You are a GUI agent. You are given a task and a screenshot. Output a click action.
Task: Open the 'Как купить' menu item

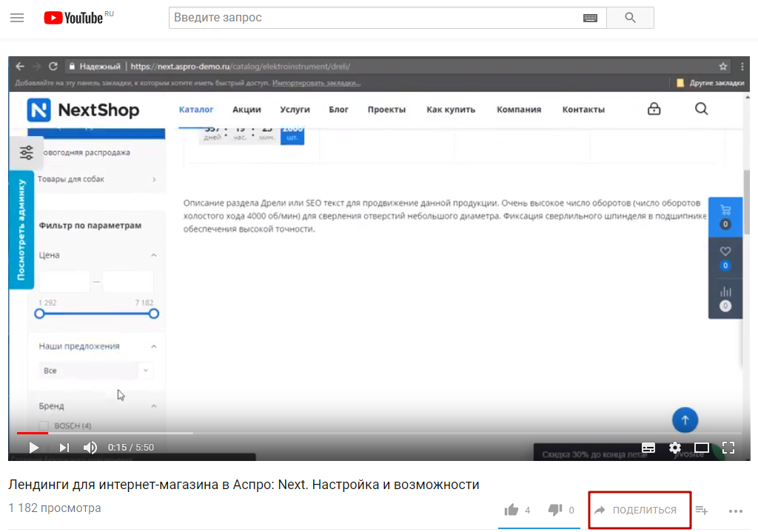pos(451,110)
